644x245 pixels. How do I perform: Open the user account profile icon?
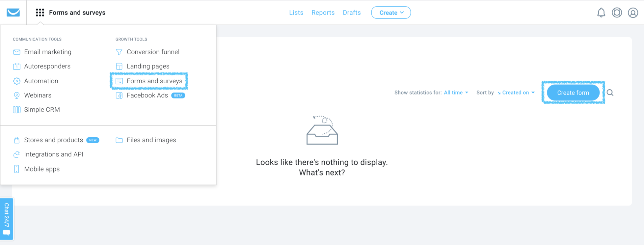point(633,13)
